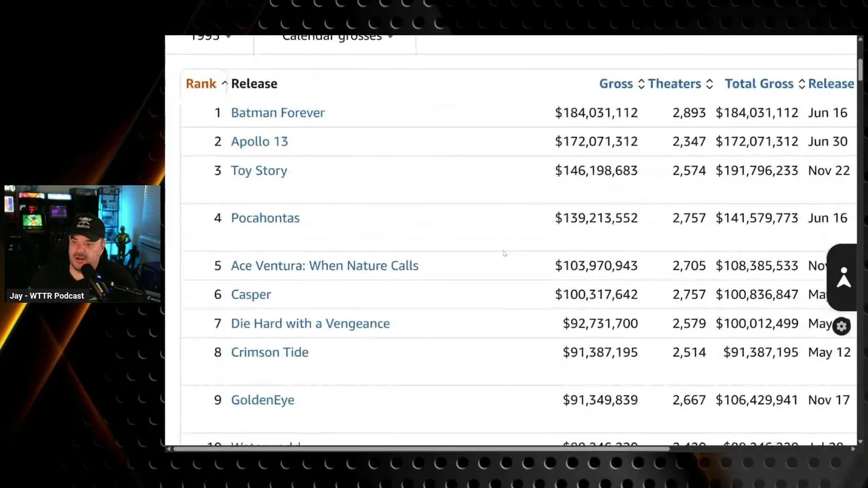Open the floating gear settings icon
The height and width of the screenshot is (488, 868).
pyautogui.click(x=841, y=327)
